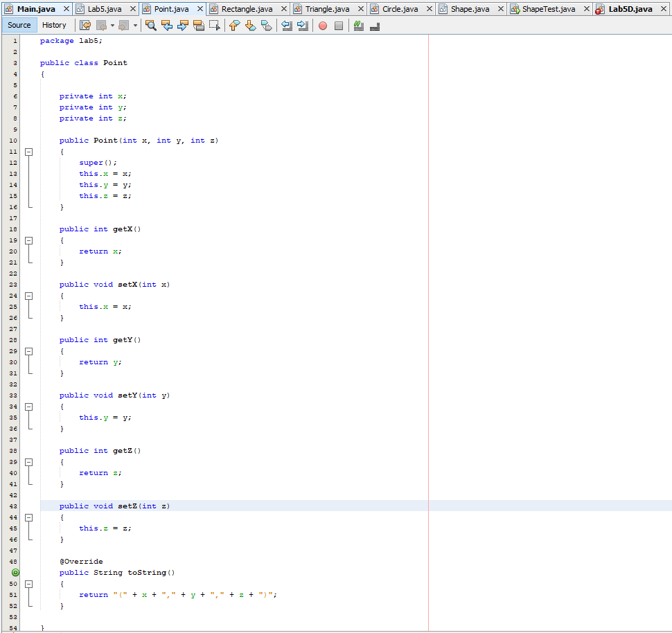The image size is (672, 633).
Task: Click the Find Previous Occurrence icon
Action: tap(168, 25)
